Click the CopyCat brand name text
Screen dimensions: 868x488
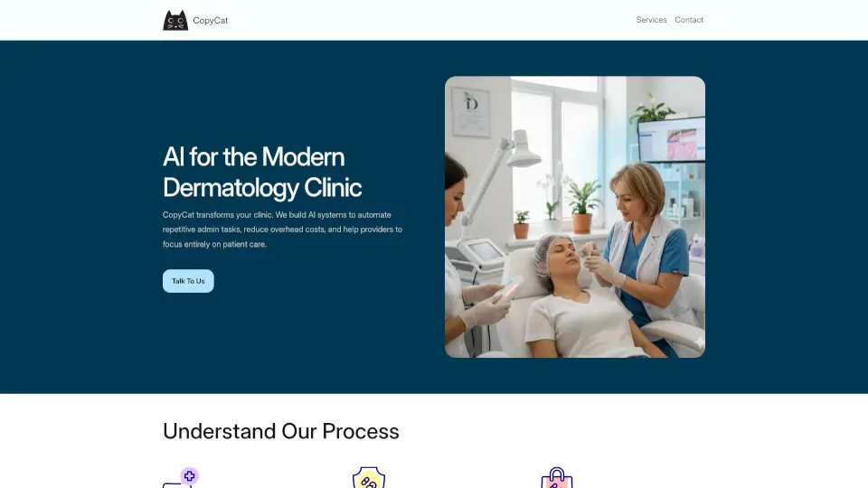[x=211, y=21]
